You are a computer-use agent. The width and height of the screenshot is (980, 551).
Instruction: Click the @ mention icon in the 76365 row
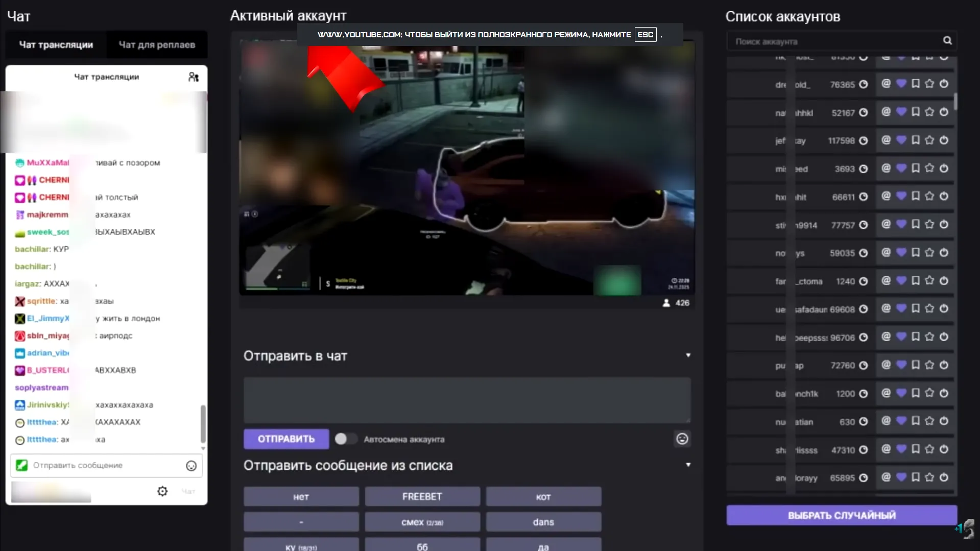(x=886, y=84)
